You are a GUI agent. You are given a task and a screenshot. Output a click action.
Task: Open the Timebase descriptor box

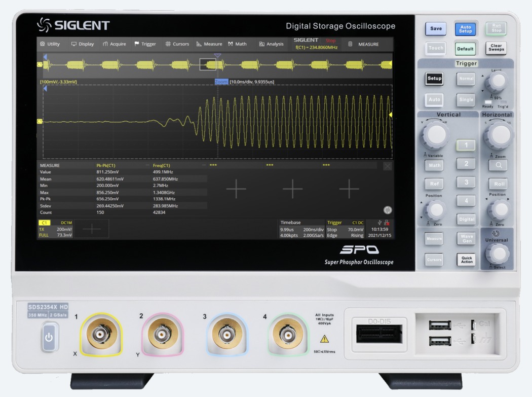pos(302,229)
